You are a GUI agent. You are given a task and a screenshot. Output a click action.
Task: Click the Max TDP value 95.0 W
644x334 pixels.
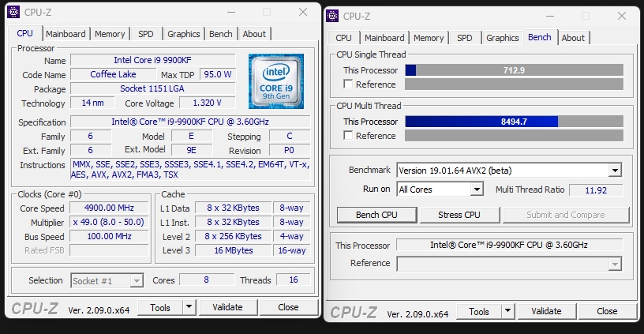218,74
